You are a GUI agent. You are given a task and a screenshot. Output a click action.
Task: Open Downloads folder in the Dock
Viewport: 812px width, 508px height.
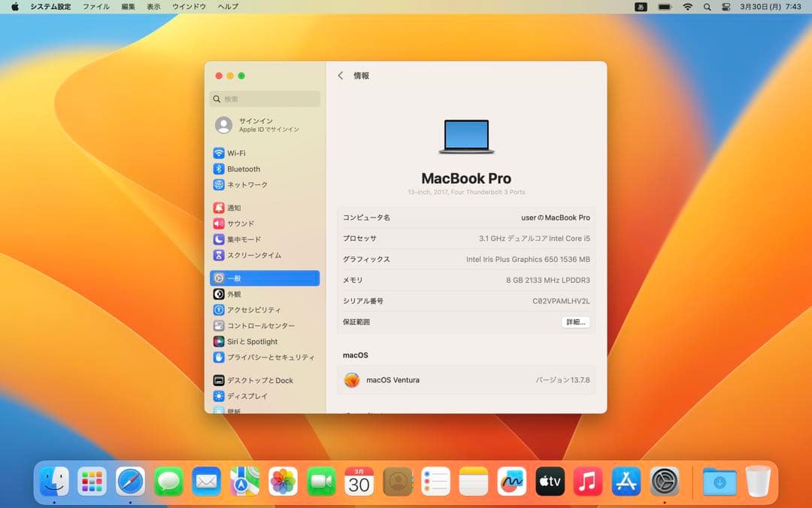[x=720, y=482]
